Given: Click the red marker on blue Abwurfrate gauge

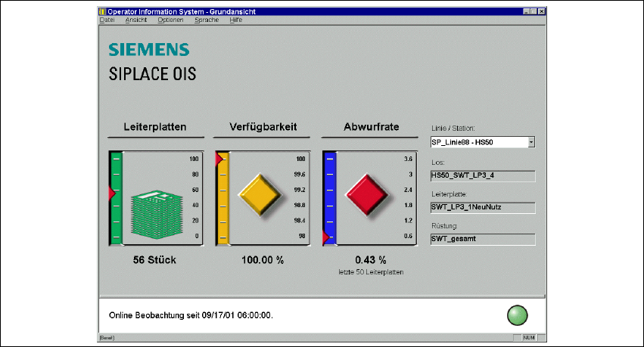Looking at the screenshot, I should coord(325,237).
